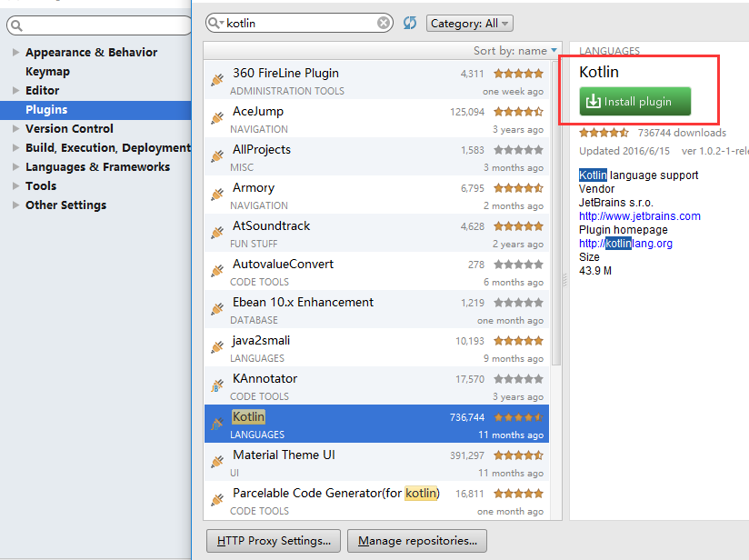Click the KAnnotator JetBrains plugin icon

(x=217, y=385)
